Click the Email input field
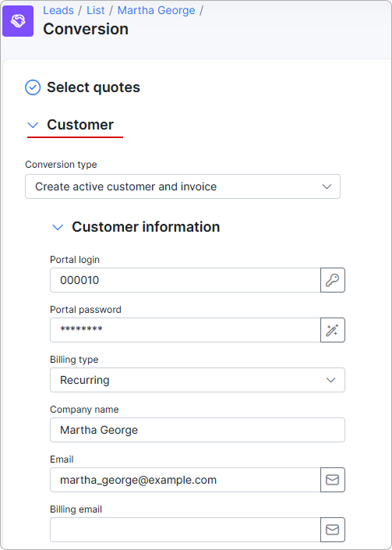 coord(185,480)
